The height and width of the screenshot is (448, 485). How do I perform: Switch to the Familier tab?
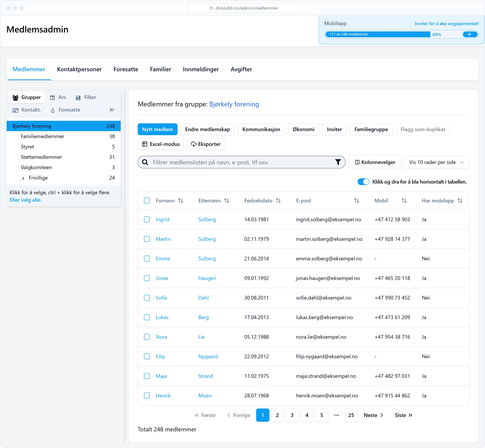click(x=160, y=69)
